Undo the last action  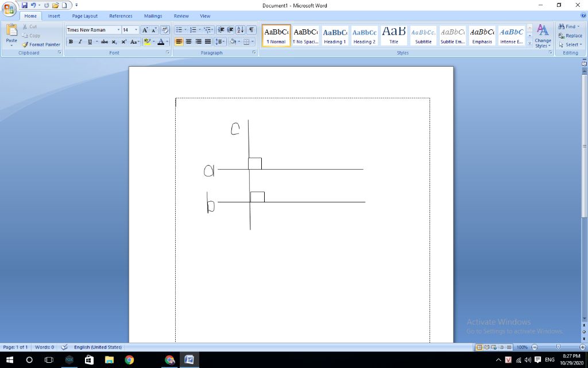click(33, 5)
